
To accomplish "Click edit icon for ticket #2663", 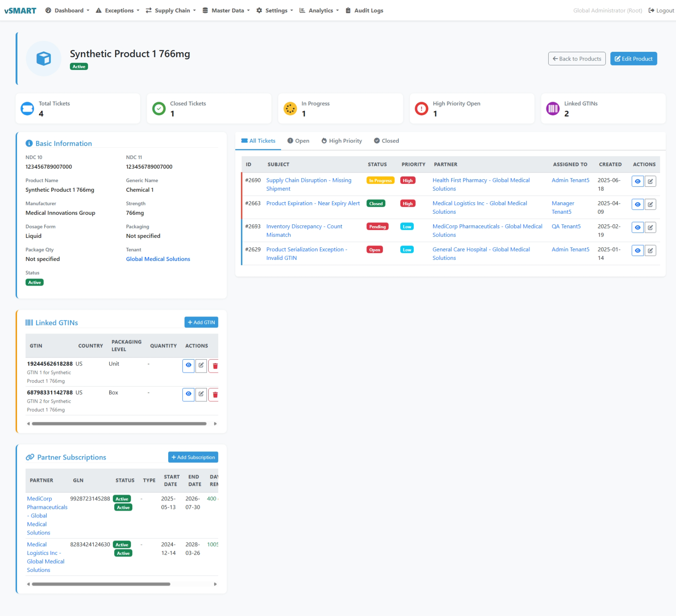I will (650, 205).
